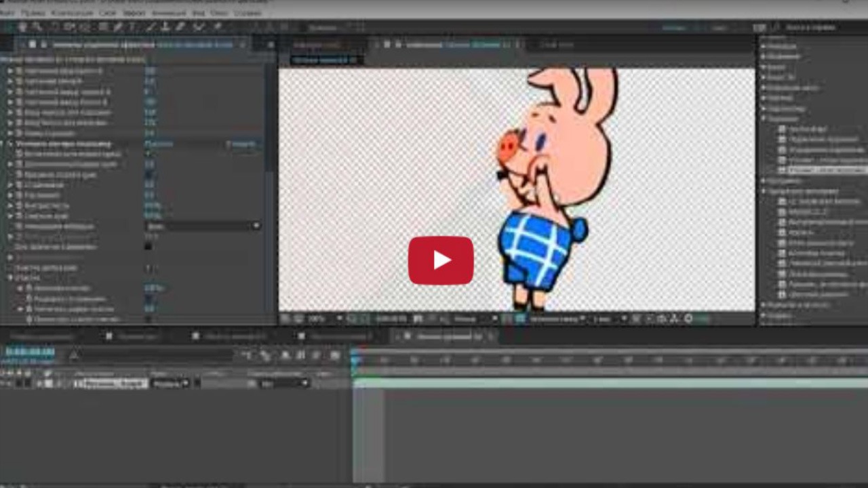Open the Эффект menu
The height and width of the screenshot is (488, 868).
134,13
